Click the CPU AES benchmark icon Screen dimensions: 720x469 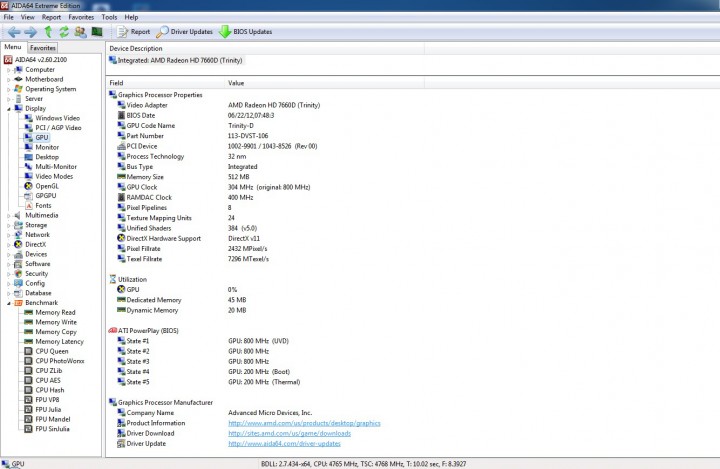click(x=28, y=380)
